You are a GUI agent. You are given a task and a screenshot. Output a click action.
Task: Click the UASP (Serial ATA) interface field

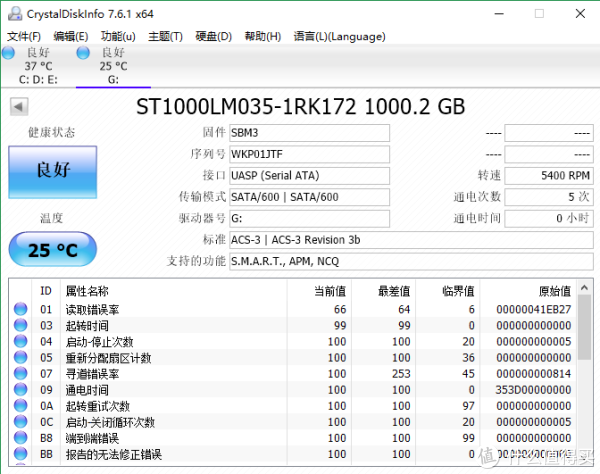[x=310, y=176]
